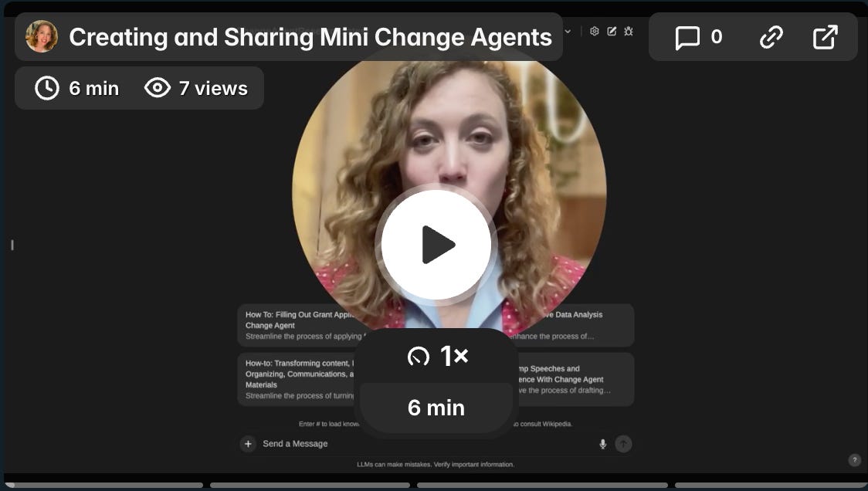868x491 pixels.
Task: Toggle the microphone for voice input
Action: [x=602, y=443]
